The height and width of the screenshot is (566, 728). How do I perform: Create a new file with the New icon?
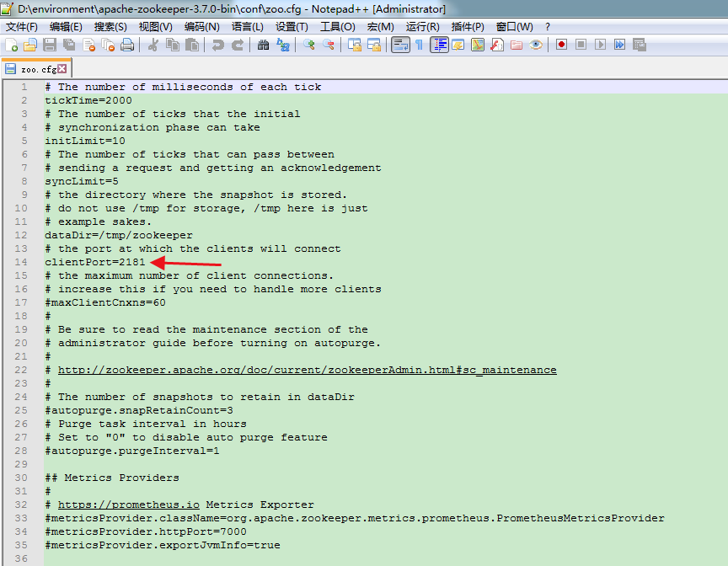point(11,45)
